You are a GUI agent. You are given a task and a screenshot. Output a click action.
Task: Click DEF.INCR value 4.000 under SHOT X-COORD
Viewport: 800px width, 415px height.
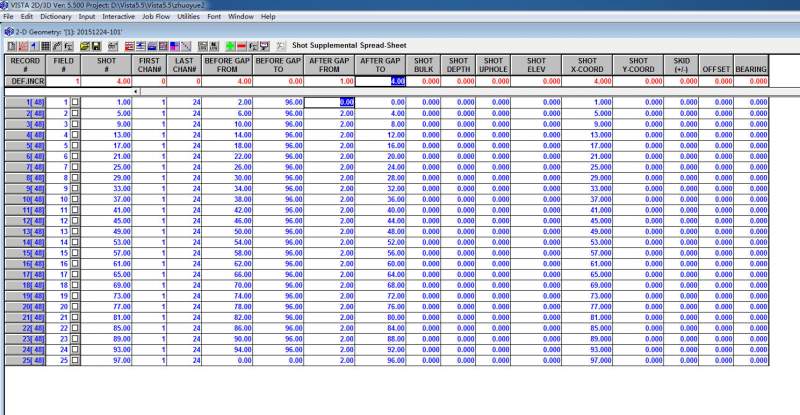(x=587, y=81)
